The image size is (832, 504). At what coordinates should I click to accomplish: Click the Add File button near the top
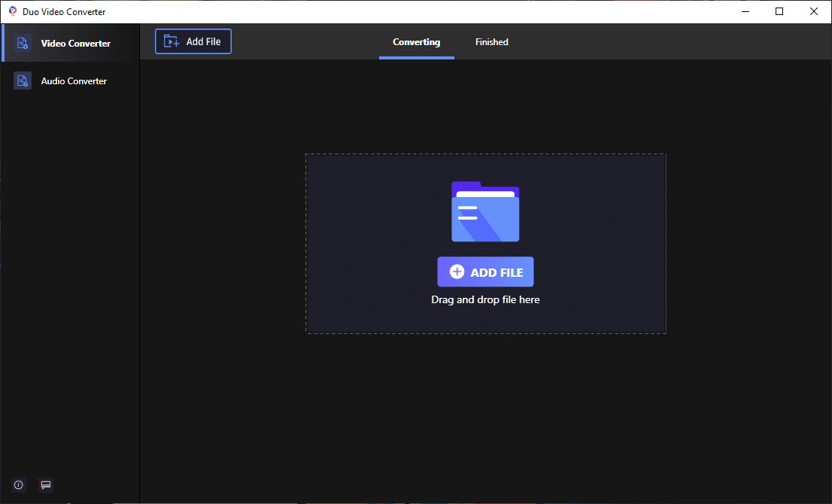coord(193,41)
